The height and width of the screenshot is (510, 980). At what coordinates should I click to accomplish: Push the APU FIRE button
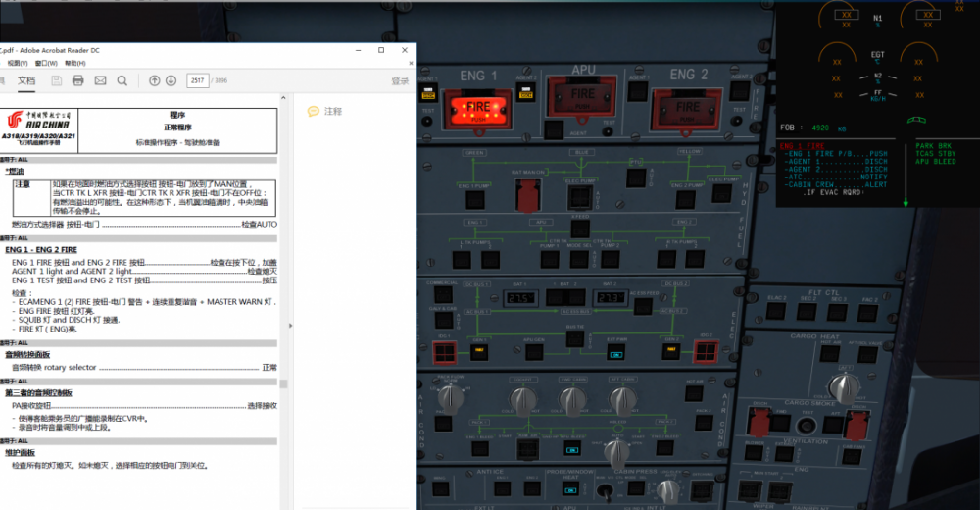(583, 101)
